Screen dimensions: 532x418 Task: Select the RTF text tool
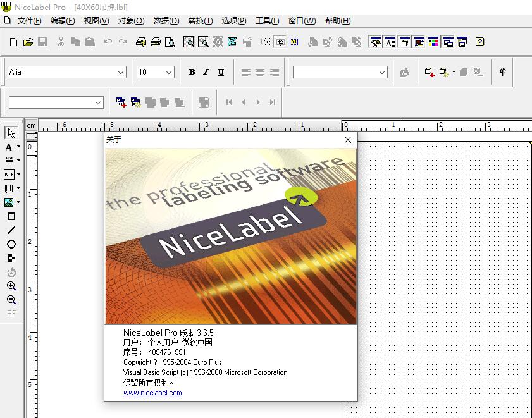click(x=9, y=174)
